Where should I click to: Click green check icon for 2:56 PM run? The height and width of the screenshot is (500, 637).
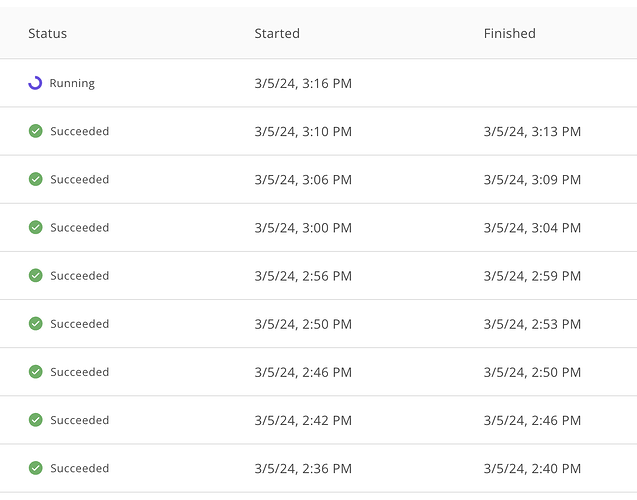pos(36,275)
